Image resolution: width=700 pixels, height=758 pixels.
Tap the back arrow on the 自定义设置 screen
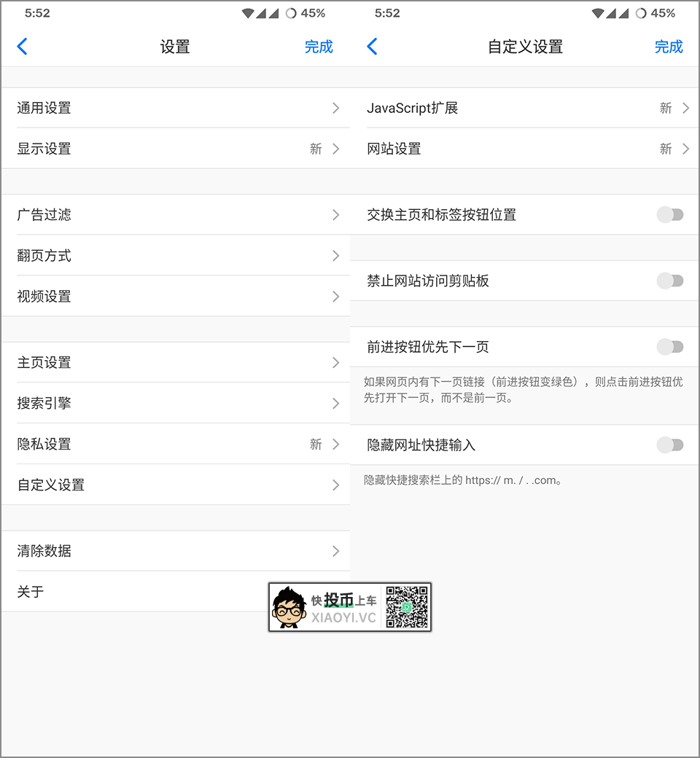pos(373,46)
